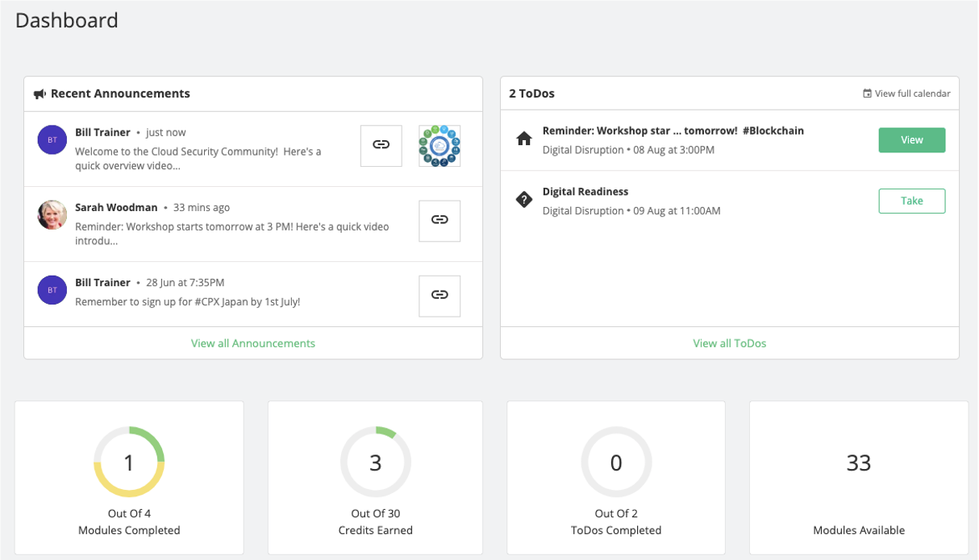The width and height of the screenshot is (979, 560).
Task: Click the '33 mins ago' timestamp
Action: point(202,208)
